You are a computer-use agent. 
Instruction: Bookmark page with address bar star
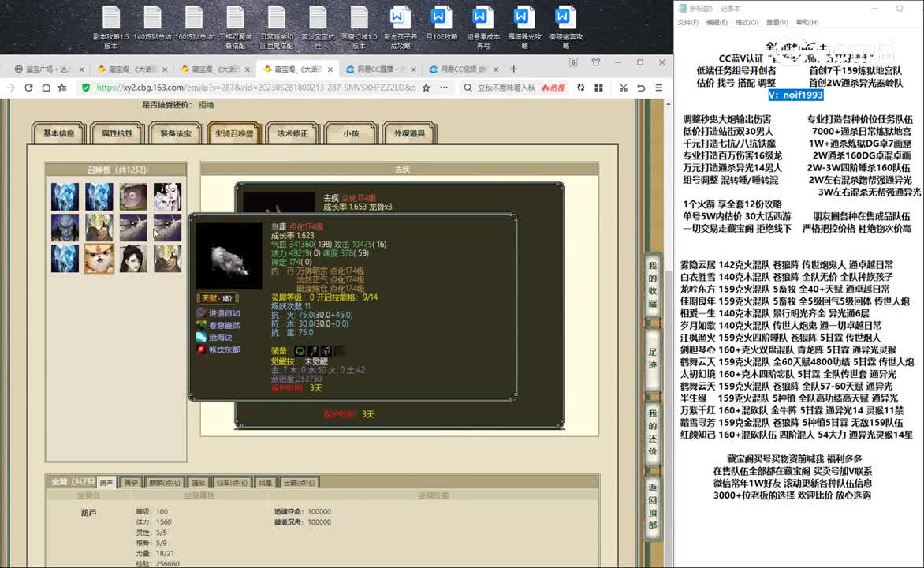coord(426,88)
